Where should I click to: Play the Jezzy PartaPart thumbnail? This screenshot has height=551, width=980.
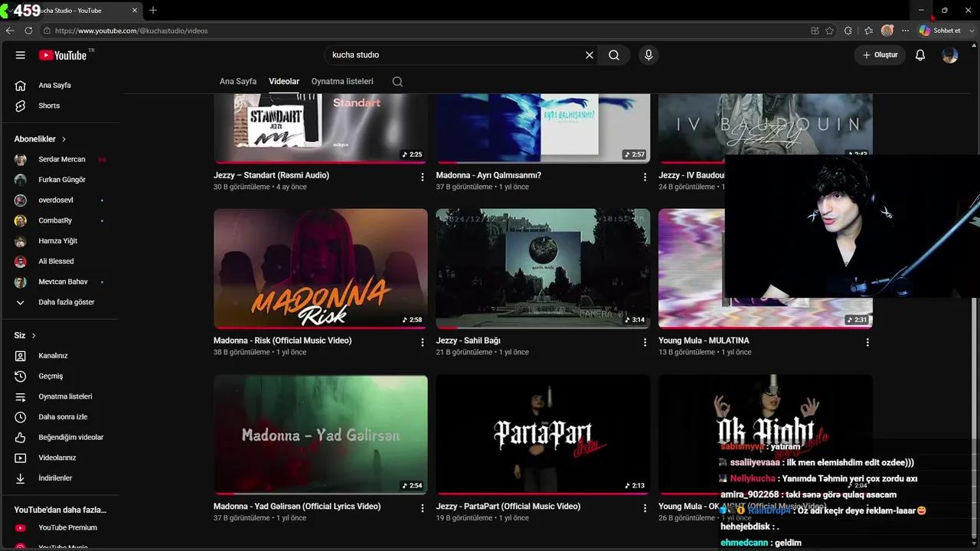(543, 435)
